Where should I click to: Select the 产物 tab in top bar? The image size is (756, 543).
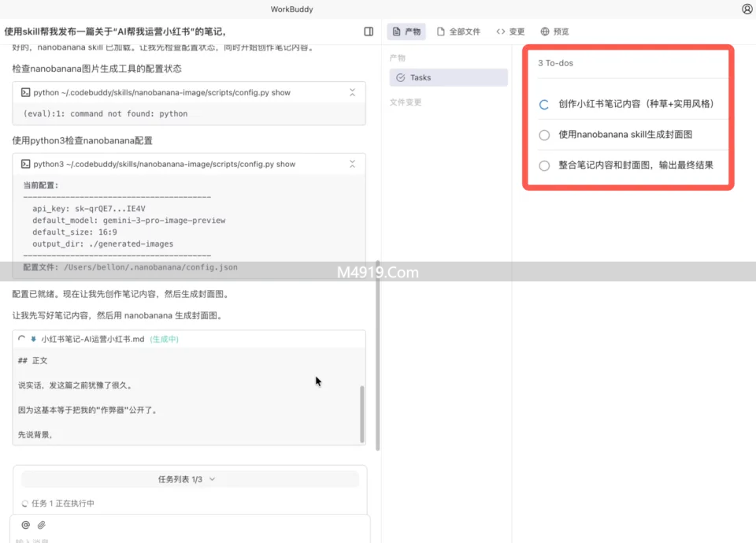pyautogui.click(x=406, y=31)
